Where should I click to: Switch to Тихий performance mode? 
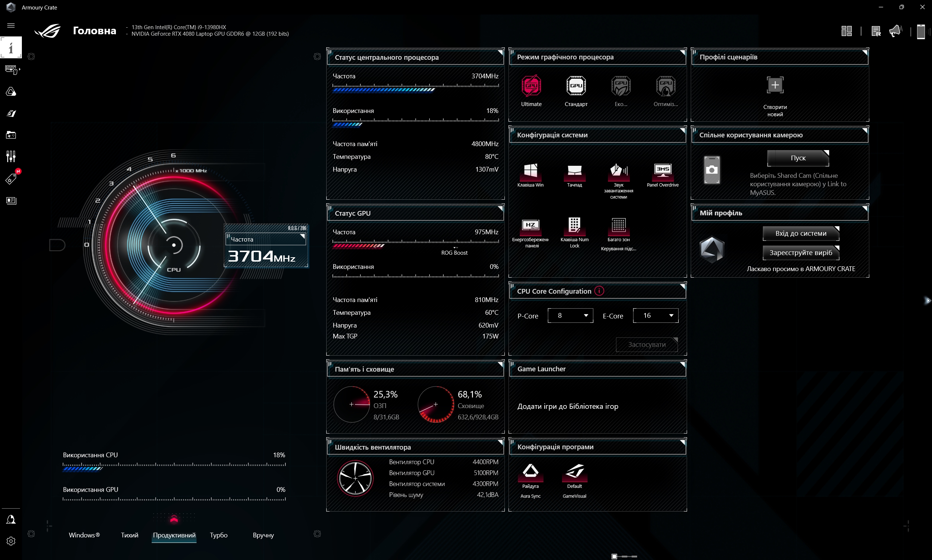click(129, 535)
